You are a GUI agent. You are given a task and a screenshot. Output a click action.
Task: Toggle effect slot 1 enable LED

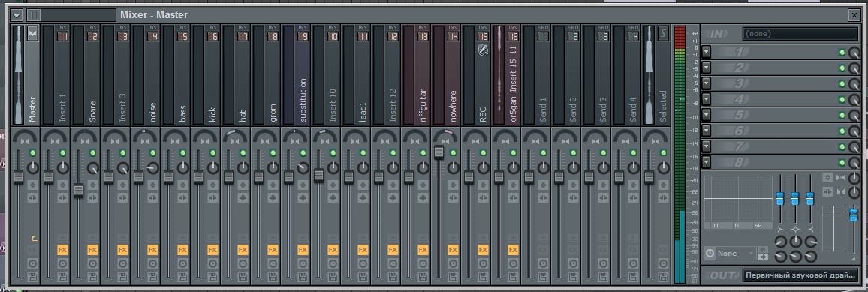coord(842,53)
